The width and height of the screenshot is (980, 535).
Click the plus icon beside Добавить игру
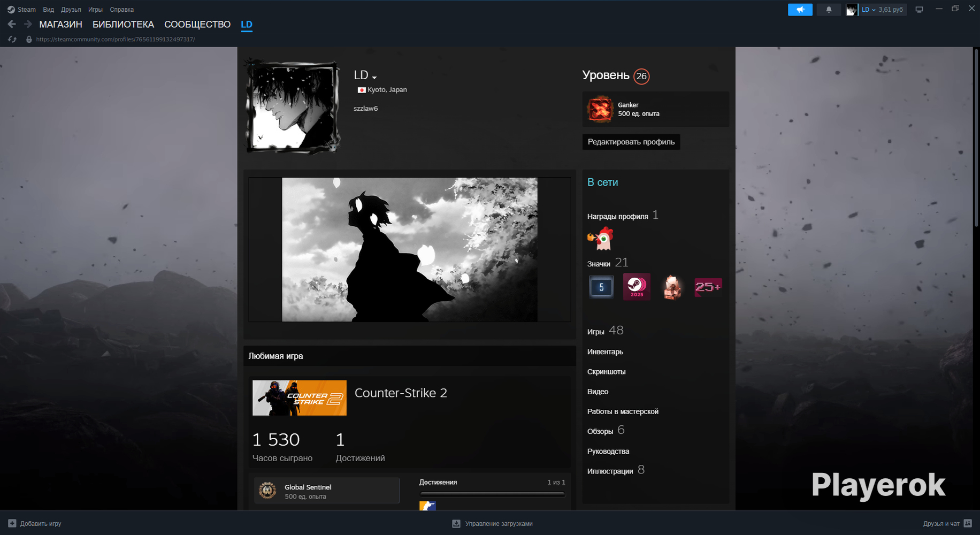pos(12,523)
